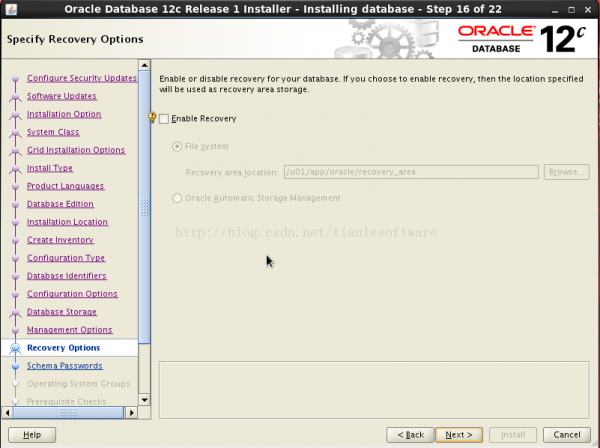The width and height of the screenshot is (600, 448).
Task: Open the Configuration Options step
Action: 72,294
